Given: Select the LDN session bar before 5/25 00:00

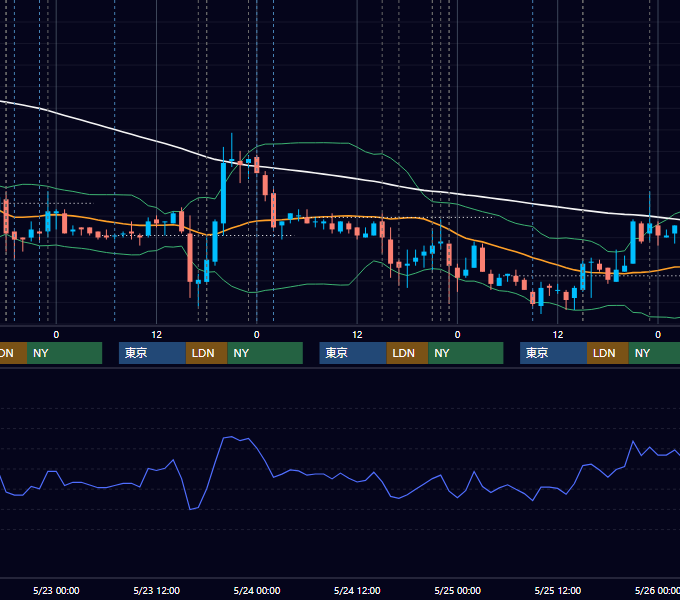Looking at the screenshot, I should [x=407, y=353].
